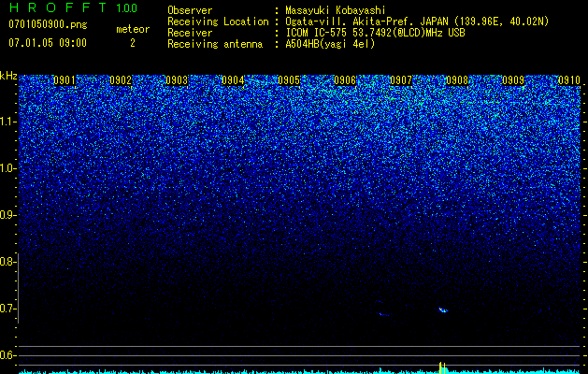
Task: Click the 1.1 frequency axis label
Action: coord(7,122)
